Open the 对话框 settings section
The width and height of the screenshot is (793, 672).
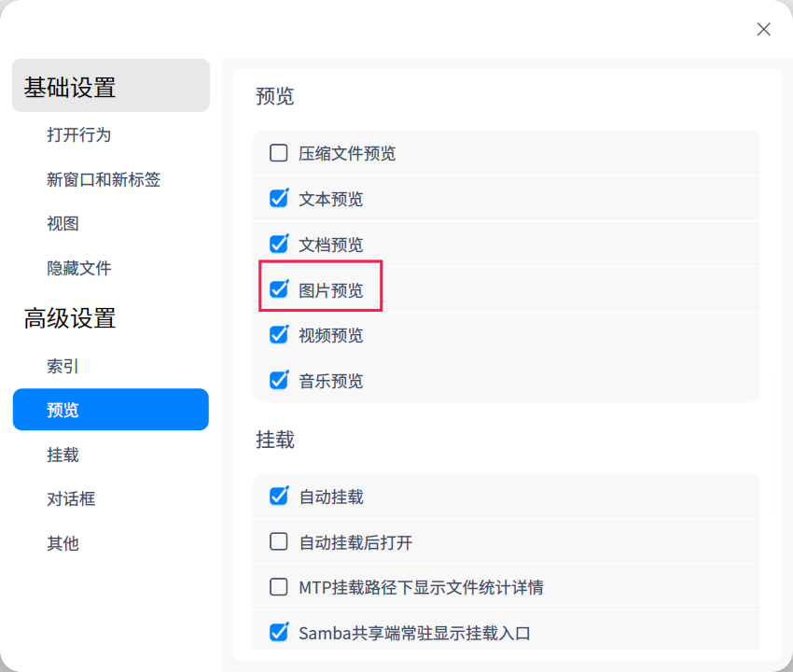point(80,498)
